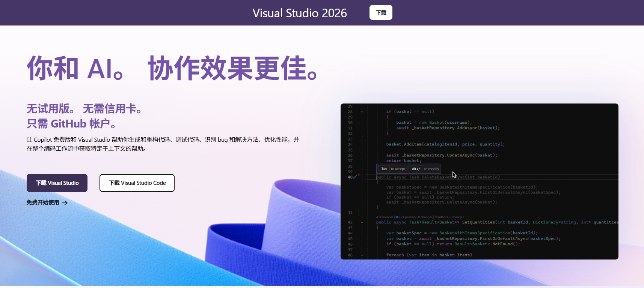
Task: Click 下载 Visual Studio button
Action: (57, 183)
